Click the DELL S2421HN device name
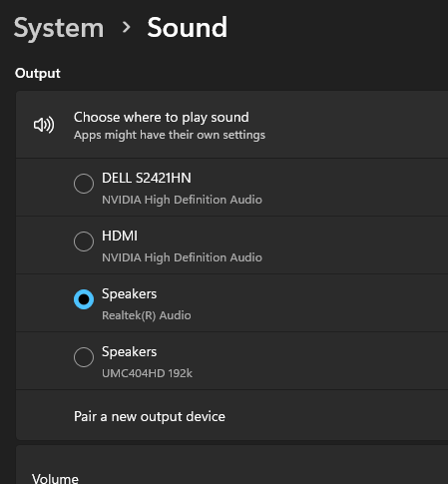 click(147, 178)
